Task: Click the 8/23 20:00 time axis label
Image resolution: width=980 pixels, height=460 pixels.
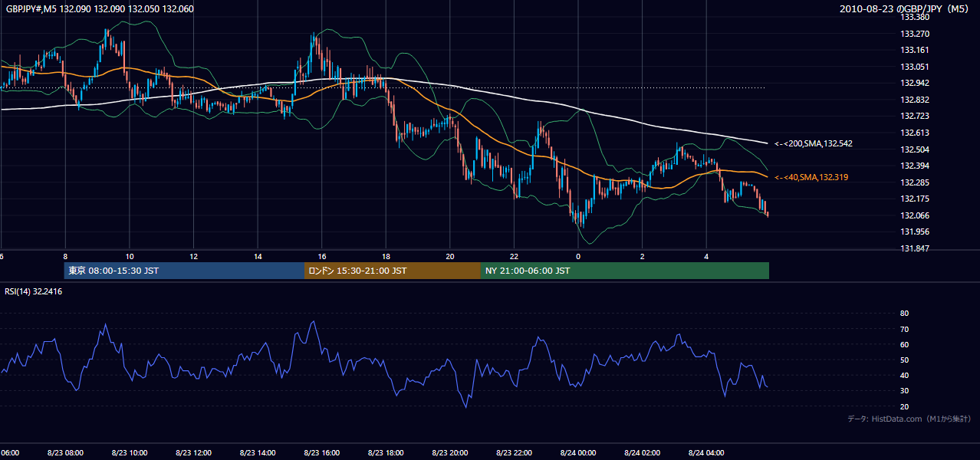Action: pos(450,453)
